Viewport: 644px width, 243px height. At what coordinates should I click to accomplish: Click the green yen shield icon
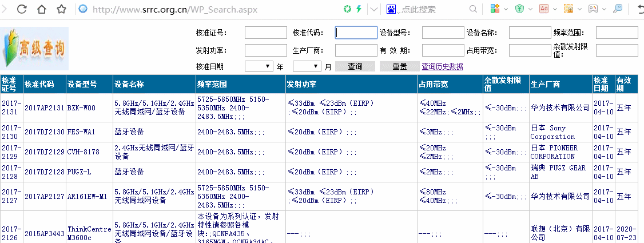coord(519,8)
